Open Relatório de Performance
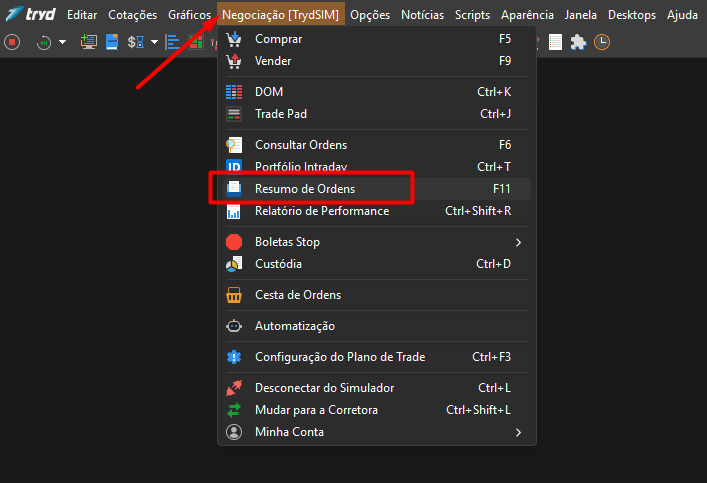Image resolution: width=707 pixels, height=483 pixels. coord(376,211)
